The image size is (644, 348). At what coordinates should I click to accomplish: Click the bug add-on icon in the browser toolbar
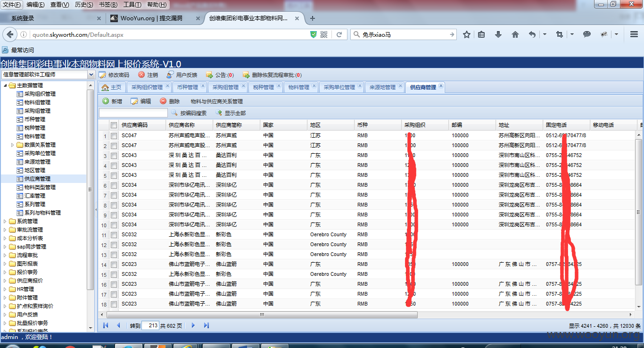point(604,34)
